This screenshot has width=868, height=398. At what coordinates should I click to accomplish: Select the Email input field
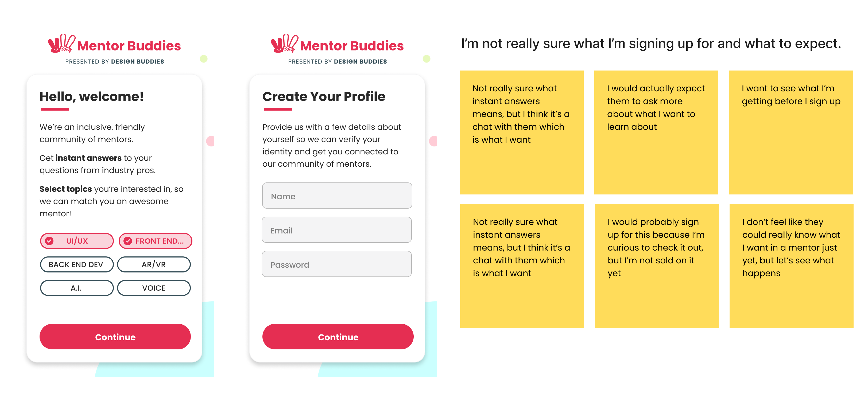(337, 230)
